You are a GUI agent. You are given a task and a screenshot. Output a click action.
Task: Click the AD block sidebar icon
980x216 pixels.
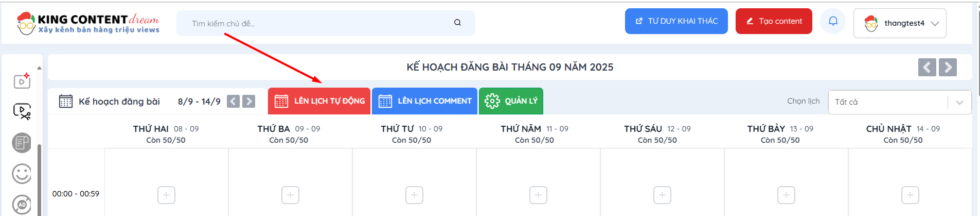(x=22, y=204)
